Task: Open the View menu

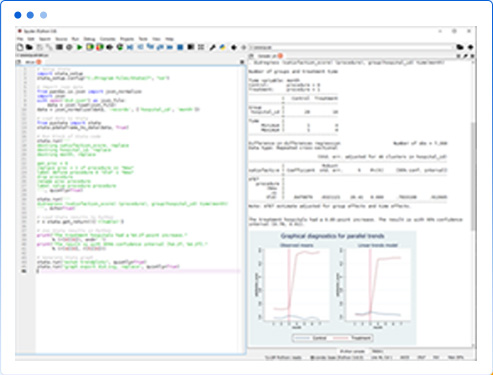Action: point(156,39)
